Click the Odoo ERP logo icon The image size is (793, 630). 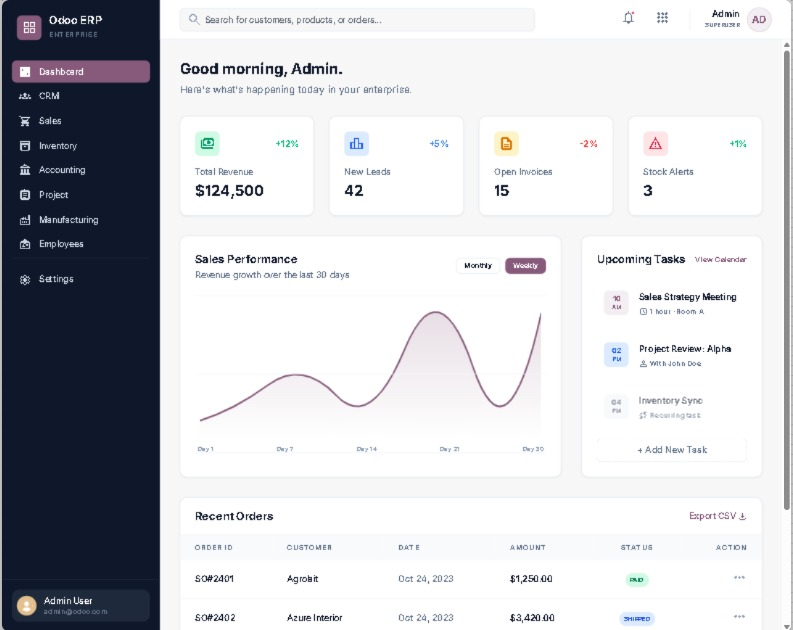coord(29,27)
